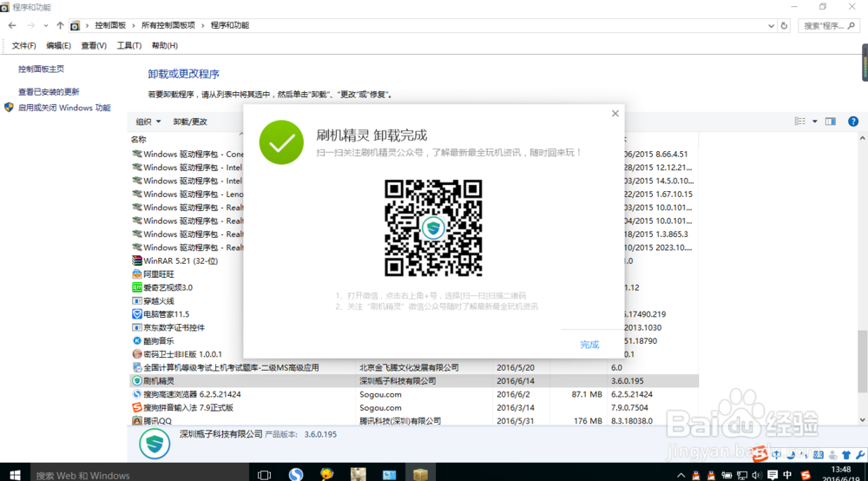Open the Windows Start button
The image size is (868, 481).
[x=15, y=474]
